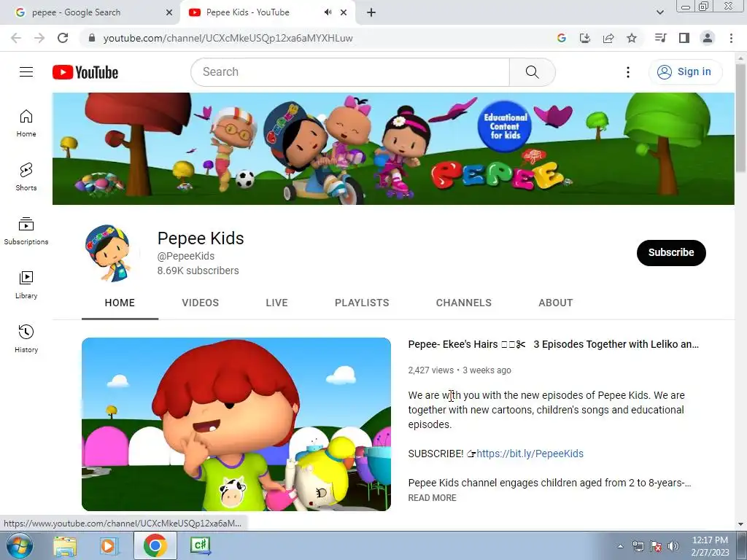Click the Pepee Kids channel avatar
747x560 pixels.
[x=111, y=253]
